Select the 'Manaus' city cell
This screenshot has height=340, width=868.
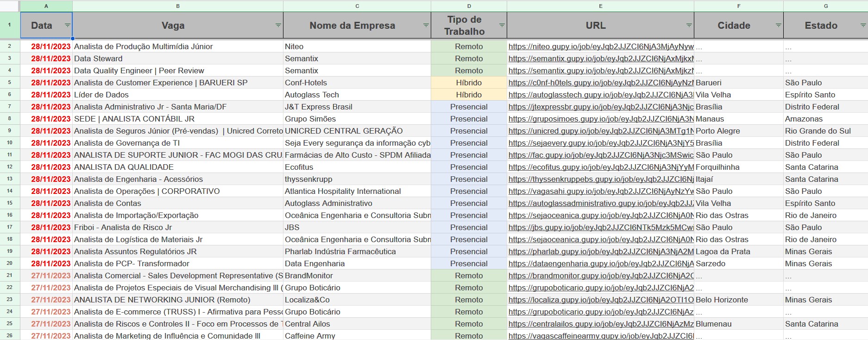coord(739,119)
